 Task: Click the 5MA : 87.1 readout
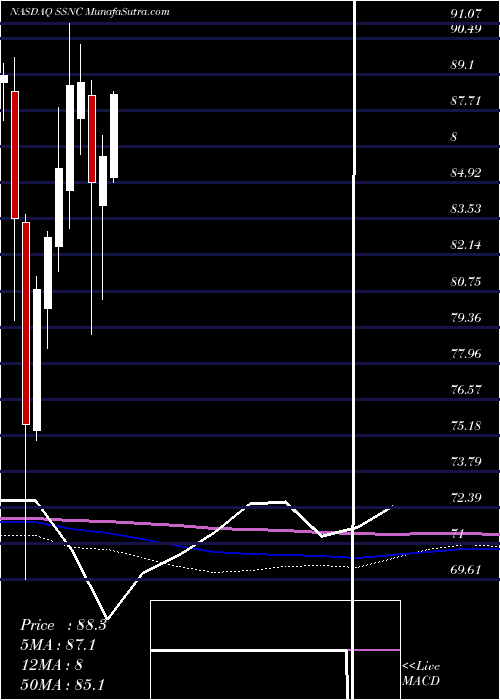click(58, 645)
